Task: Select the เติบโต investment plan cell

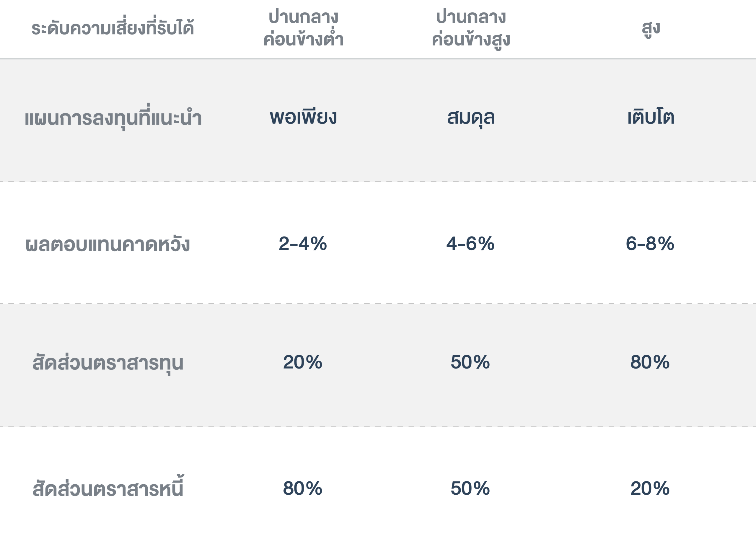Action: (x=651, y=117)
